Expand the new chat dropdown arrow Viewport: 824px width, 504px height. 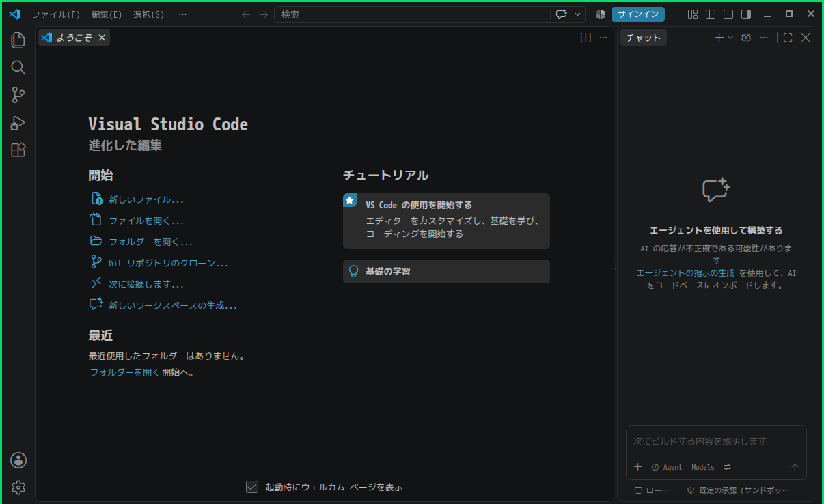pyautogui.click(x=730, y=38)
